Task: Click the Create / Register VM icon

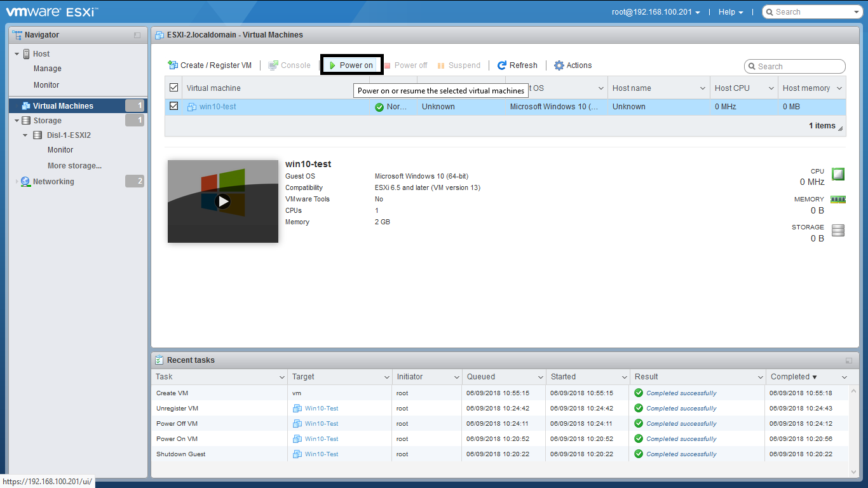Action: (x=173, y=65)
